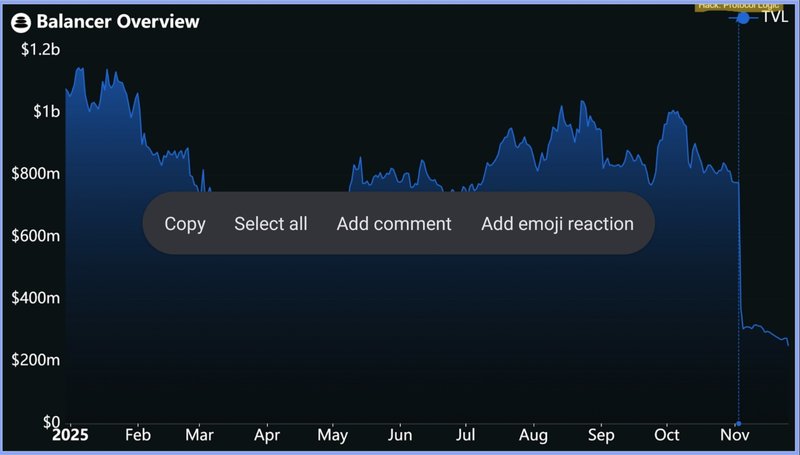Click the Oct x-axis label
This screenshot has height=455, width=800.
pyautogui.click(x=667, y=435)
